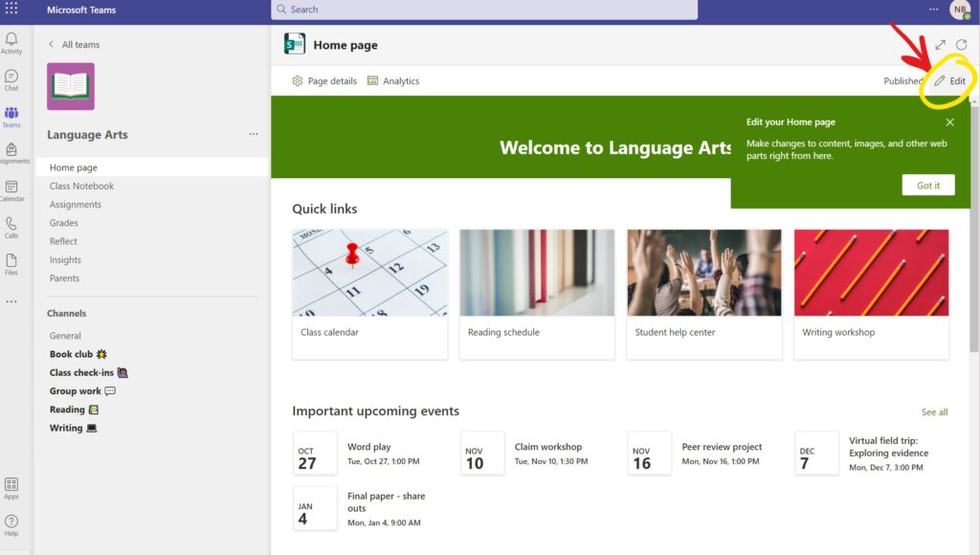The height and width of the screenshot is (555, 980).
Task: Open Class Notebook
Action: coord(81,186)
